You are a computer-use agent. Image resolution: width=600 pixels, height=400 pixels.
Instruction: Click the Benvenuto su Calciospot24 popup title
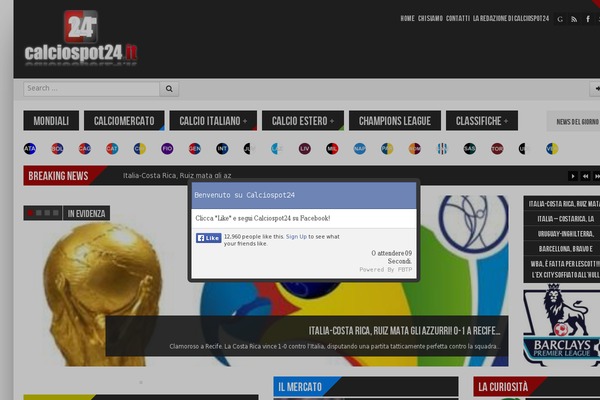pyautogui.click(x=245, y=195)
